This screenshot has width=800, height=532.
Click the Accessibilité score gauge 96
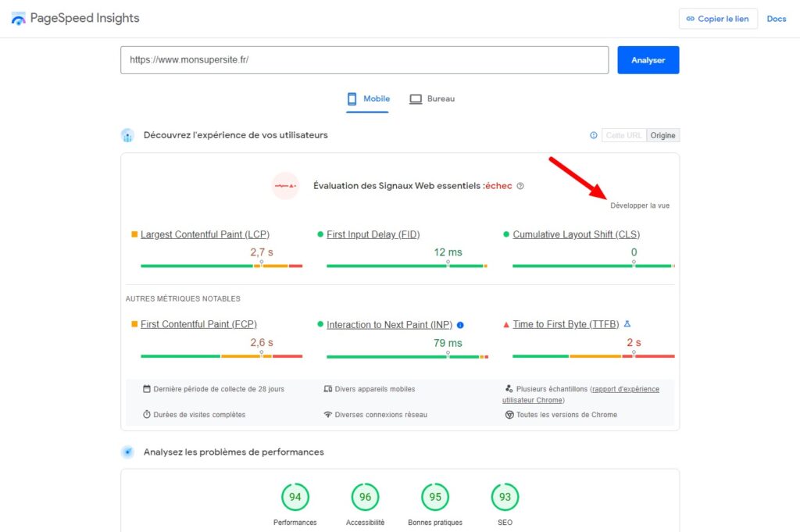tap(365, 497)
